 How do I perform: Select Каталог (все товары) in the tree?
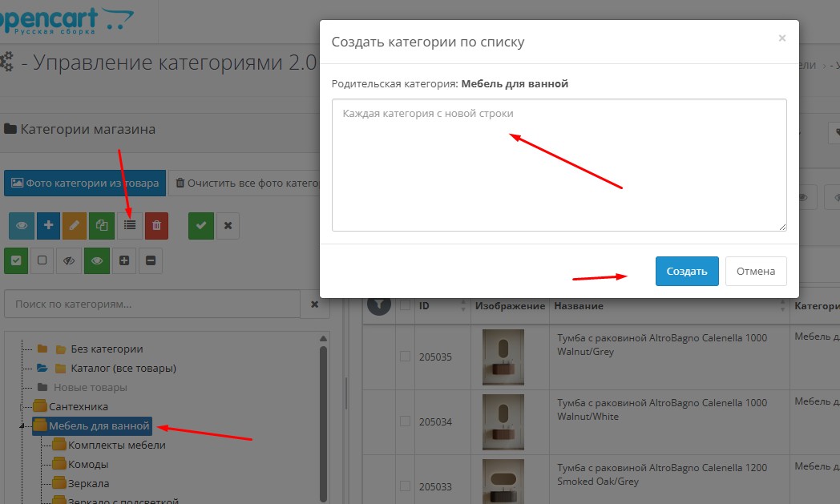[x=123, y=368]
